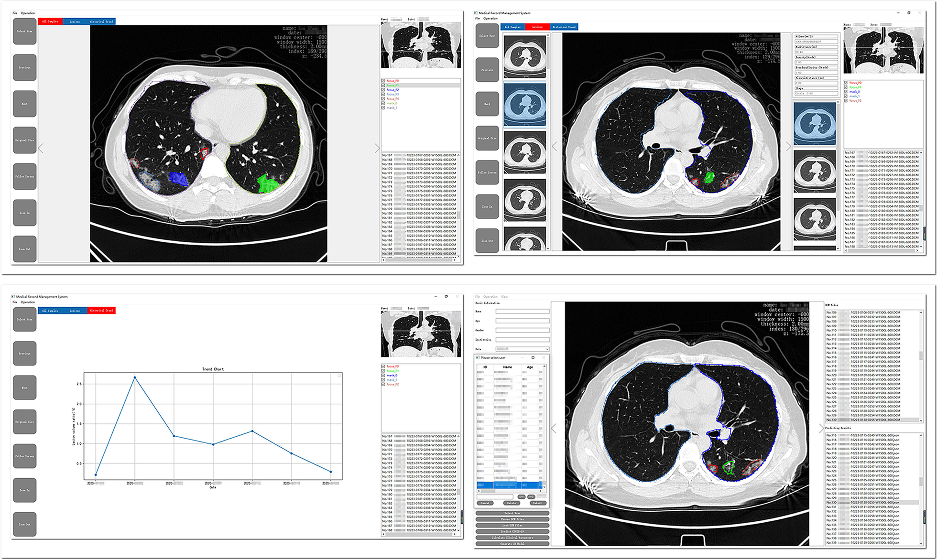Viewport: 937px width, 560px height.
Task: Click Delete in Please select user dialog
Action: [512, 503]
